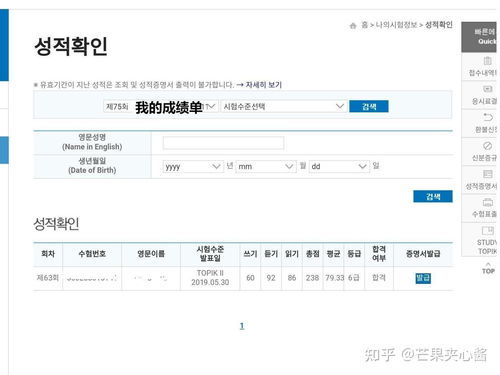The height and width of the screenshot is (375, 500).
Task: Open the yyyy birth year dropdown
Action: click(193, 166)
